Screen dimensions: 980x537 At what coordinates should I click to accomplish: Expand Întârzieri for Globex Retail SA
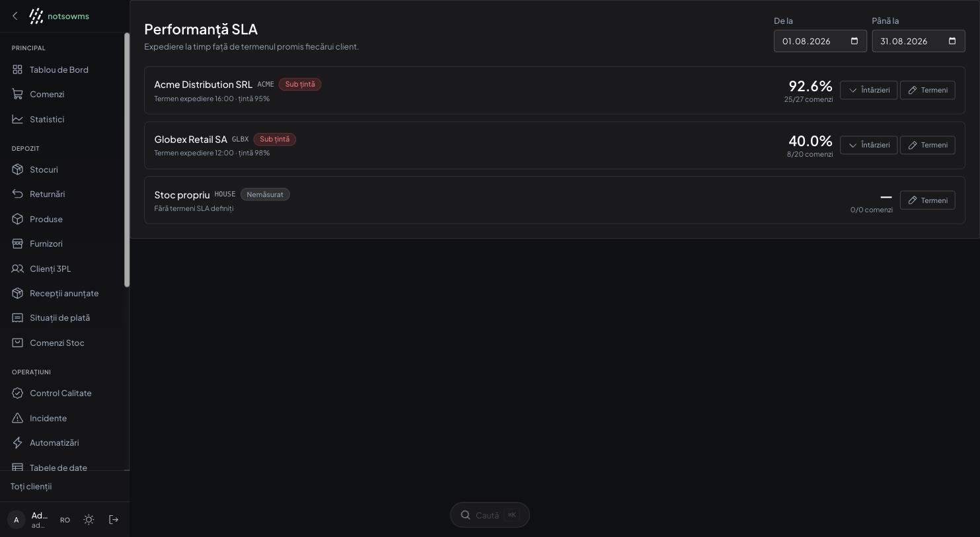(x=868, y=145)
